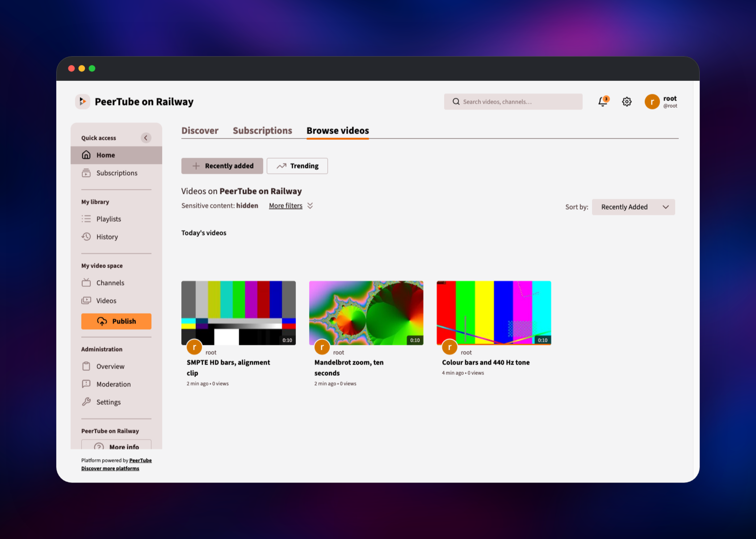Click the macOS green maximize window button

click(92, 68)
